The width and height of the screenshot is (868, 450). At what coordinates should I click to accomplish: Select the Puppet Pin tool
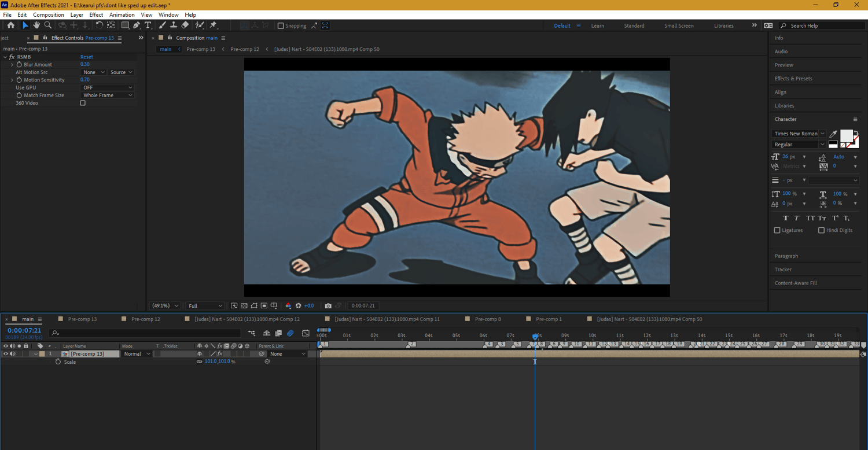(213, 25)
